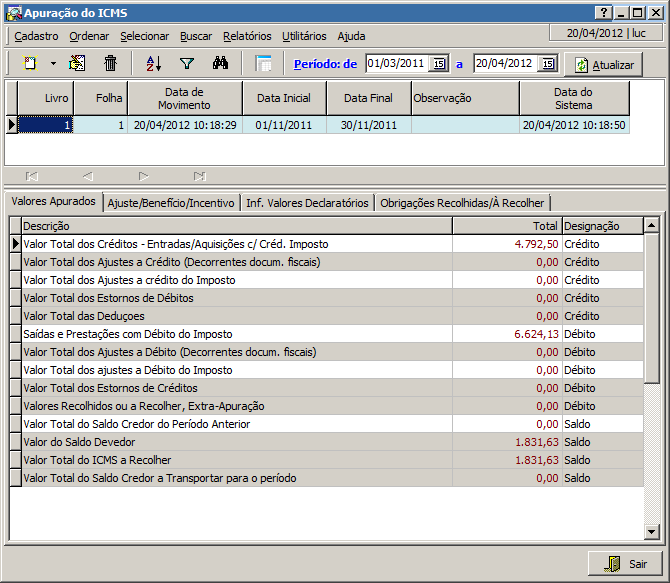Click the edit record toolbar icon
The width and height of the screenshot is (670, 583).
pos(77,63)
